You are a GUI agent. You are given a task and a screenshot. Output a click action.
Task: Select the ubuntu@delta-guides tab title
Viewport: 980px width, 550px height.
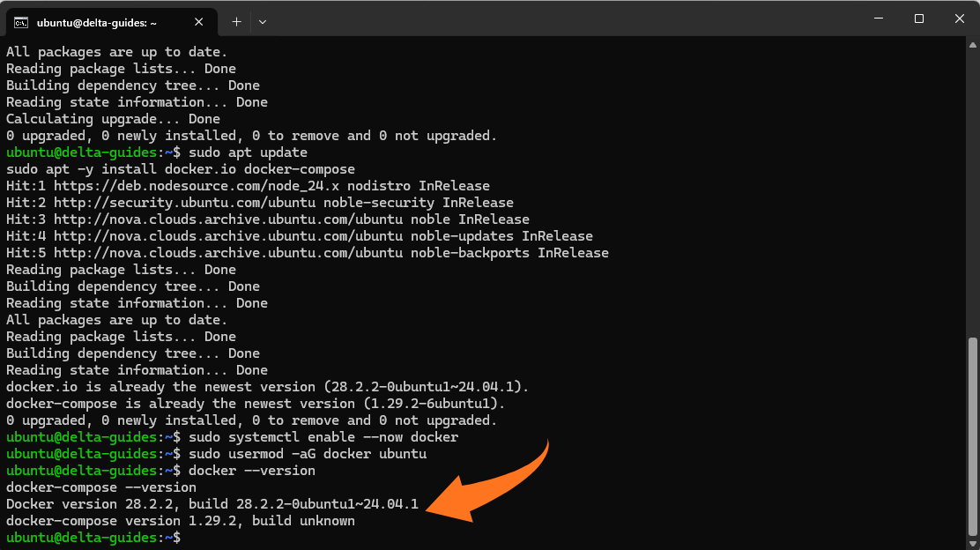coord(96,22)
